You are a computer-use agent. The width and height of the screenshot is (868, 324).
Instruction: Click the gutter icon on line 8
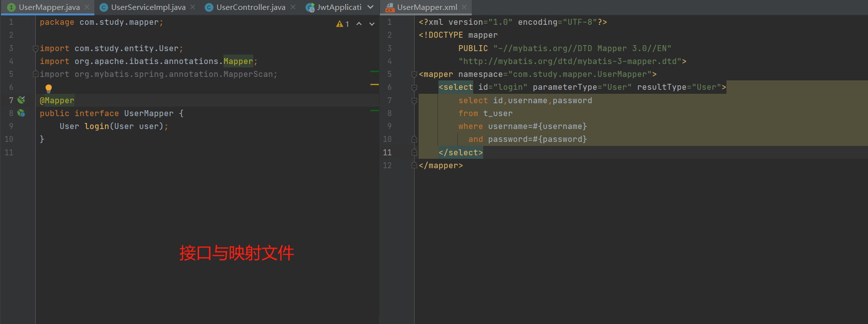coord(21,113)
